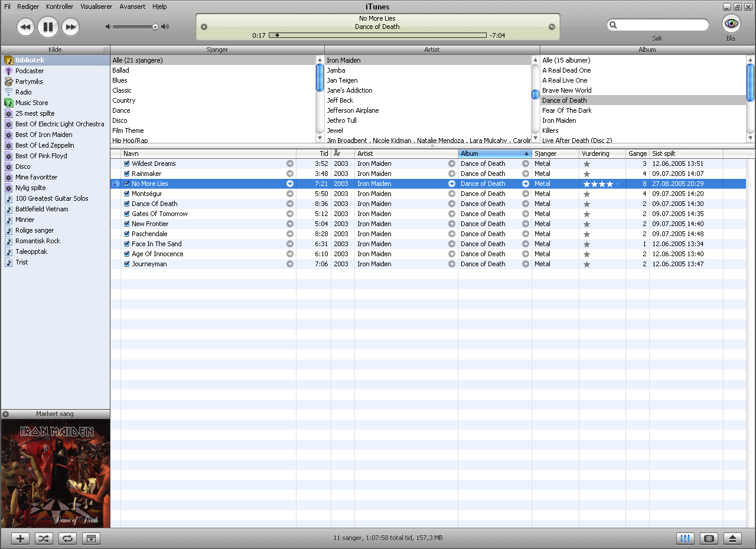The width and height of the screenshot is (756, 549).
Task: Click the left arrow in the now-playing display
Action: 204,27
